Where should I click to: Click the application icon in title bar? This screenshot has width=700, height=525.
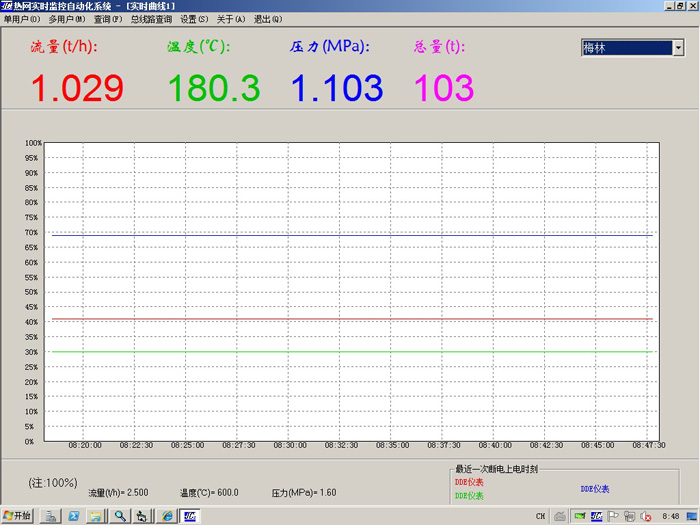[x=7, y=6]
